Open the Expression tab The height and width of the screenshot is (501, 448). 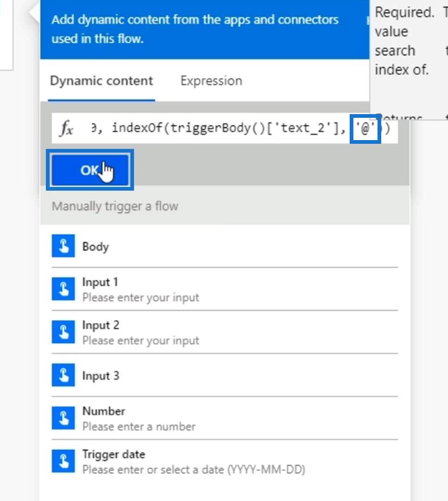211,81
